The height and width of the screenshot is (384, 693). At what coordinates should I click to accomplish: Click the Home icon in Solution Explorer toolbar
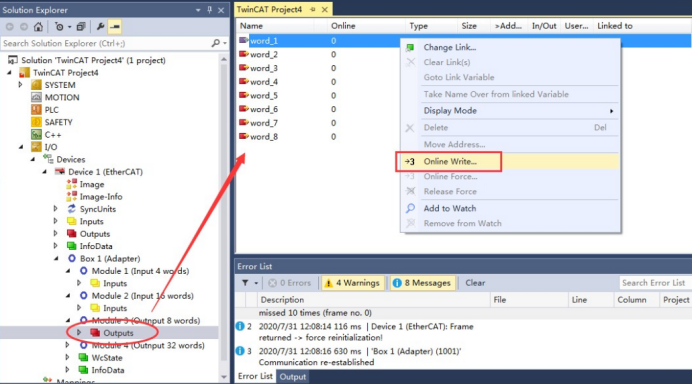point(38,27)
